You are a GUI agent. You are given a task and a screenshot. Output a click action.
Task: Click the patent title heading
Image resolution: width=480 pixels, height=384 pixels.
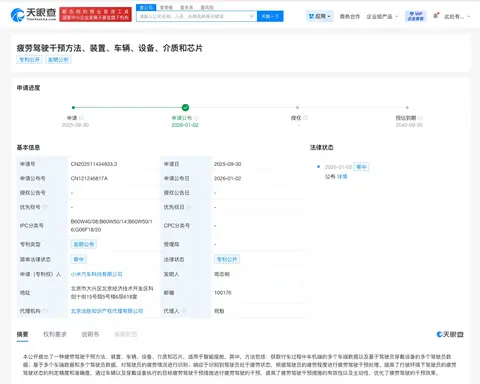[x=110, y=48]
